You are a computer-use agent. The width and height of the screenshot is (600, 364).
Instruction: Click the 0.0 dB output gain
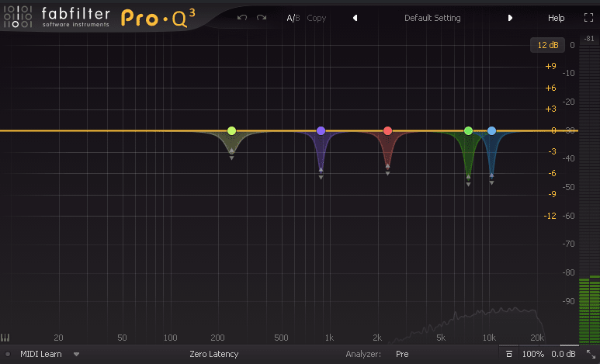coord(564,354)
